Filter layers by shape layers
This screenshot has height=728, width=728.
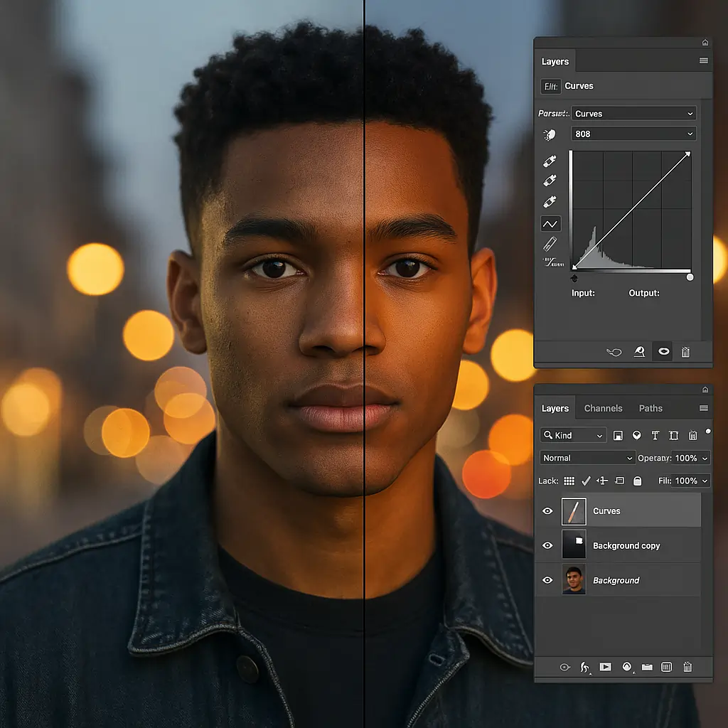point(674,436)
